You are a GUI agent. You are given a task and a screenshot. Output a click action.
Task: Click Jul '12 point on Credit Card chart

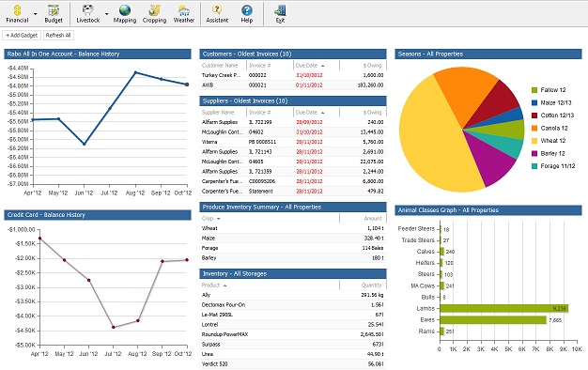click(114, 327)
